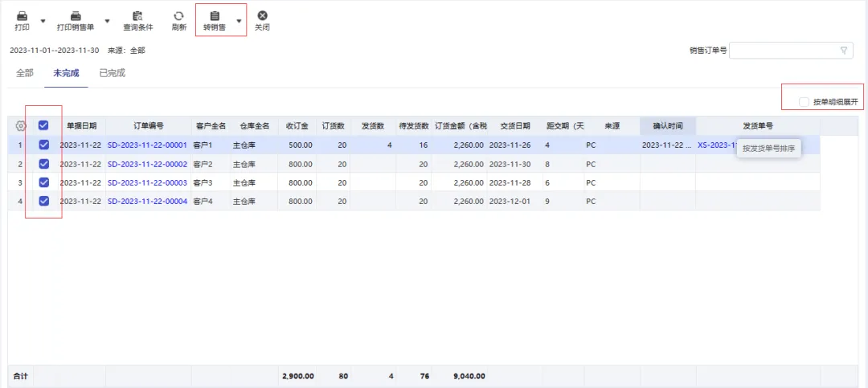
Task: Uncheck the checkbox for row 3
Action: [43, 182]
